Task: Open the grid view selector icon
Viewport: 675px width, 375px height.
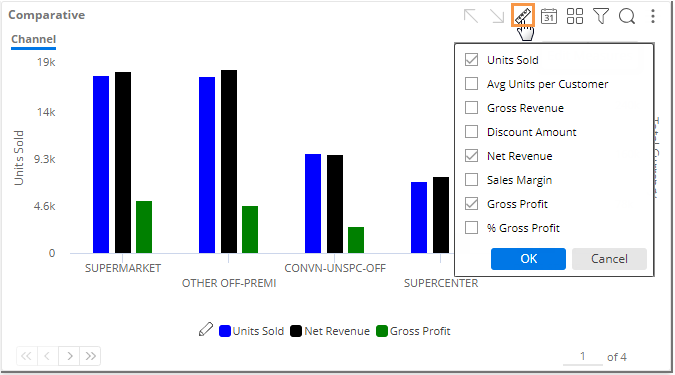Action: click(575, 16)
